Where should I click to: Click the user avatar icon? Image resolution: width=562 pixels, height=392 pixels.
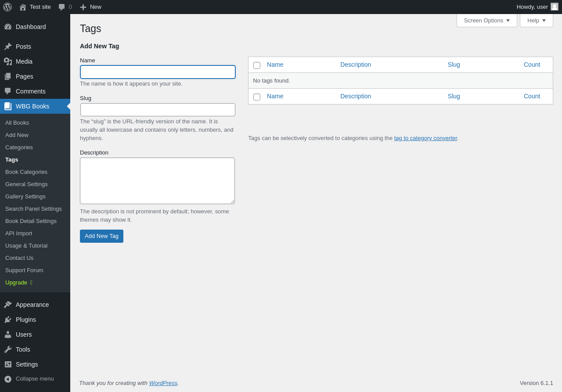[x=555, y=7]
